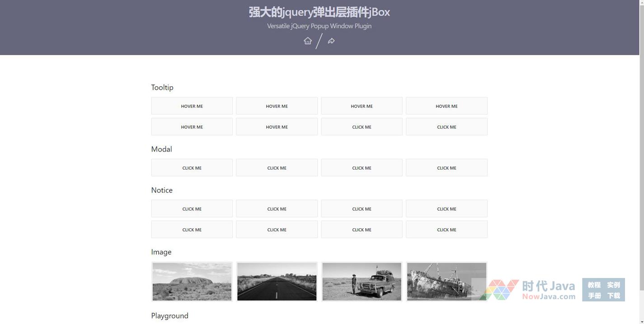Click the third HOVER ME button in Tooltip's first row
This screenshot has width=644, height=324.
(362, 106)
